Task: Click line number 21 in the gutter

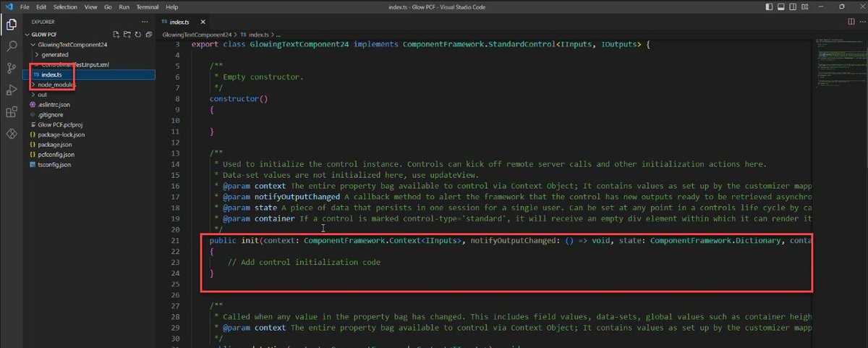Action: [175, 239]
